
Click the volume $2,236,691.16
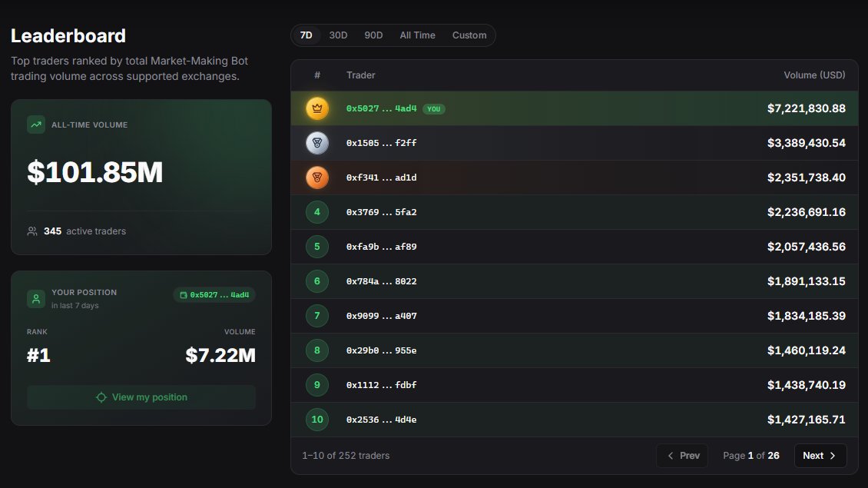coord(806,212)
